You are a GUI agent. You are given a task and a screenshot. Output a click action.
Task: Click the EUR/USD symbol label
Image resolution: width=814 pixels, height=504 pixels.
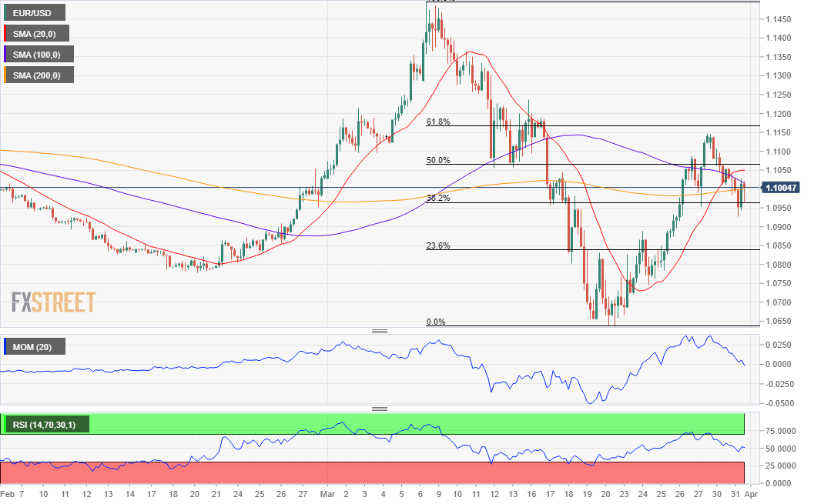pyautogui.click(x=34, y=13)
